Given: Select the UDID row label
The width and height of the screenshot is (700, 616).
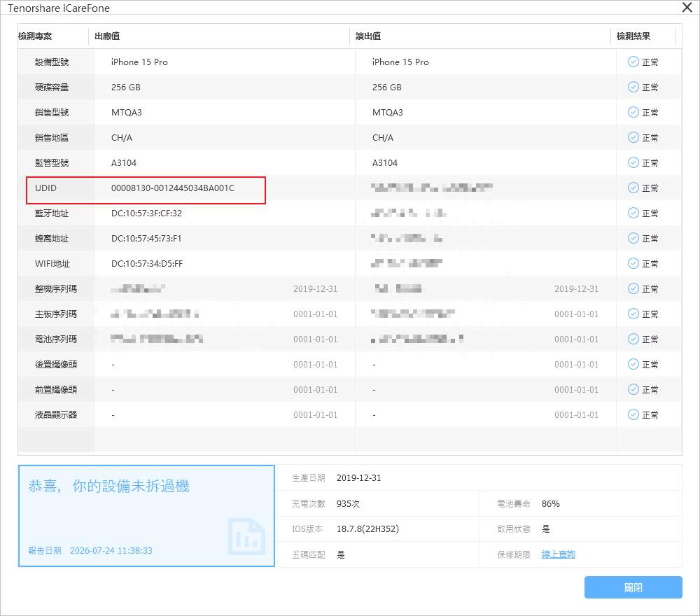Looking at the screenshot, I should 46,188.
